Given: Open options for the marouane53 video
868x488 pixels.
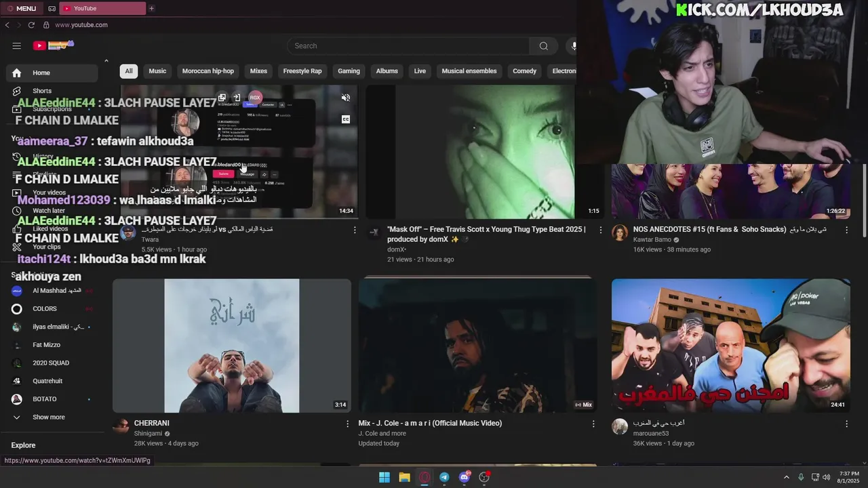Looking at the screenshot, I should coord(846,424).
